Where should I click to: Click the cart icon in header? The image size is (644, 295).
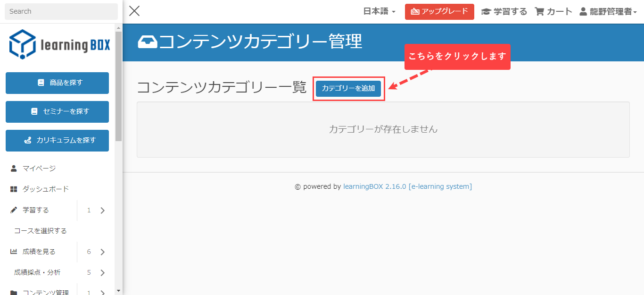pos(539,12)
